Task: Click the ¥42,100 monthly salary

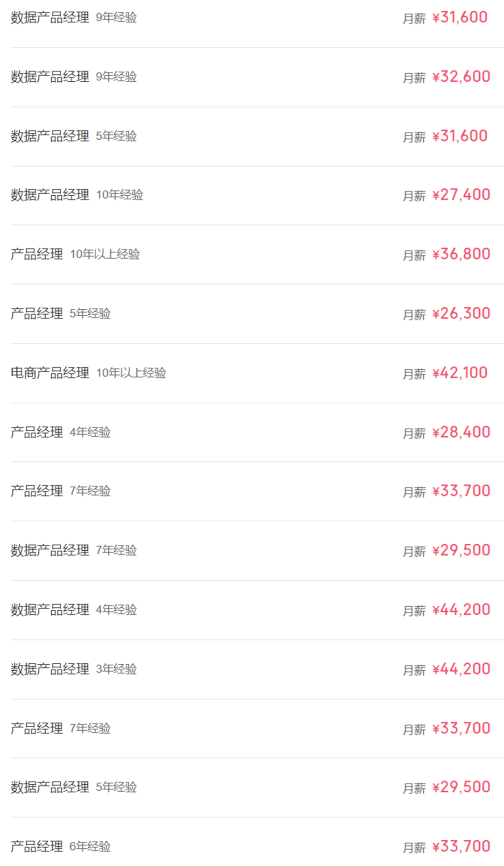Action: 460,373
